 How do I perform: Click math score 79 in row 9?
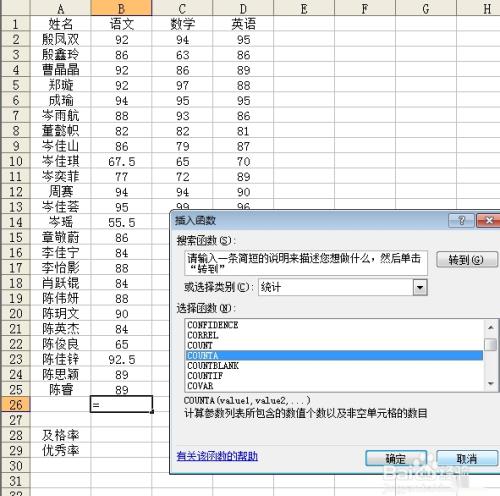[x=182, y=146]
